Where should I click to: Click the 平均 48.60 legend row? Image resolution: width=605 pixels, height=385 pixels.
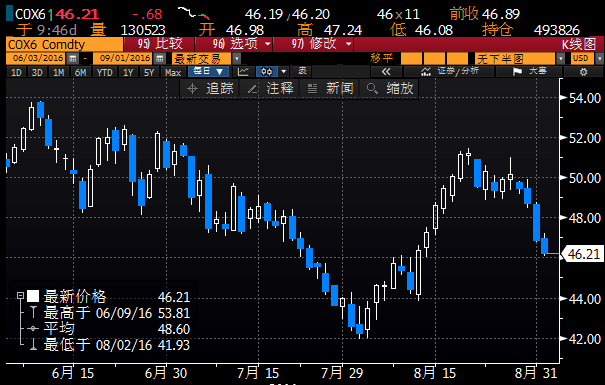point(110,329)
